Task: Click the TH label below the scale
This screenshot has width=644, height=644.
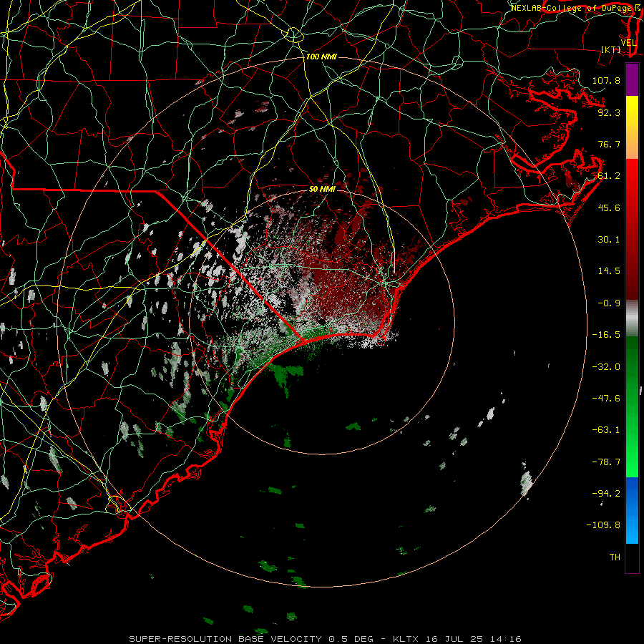Action: [615, 557]
